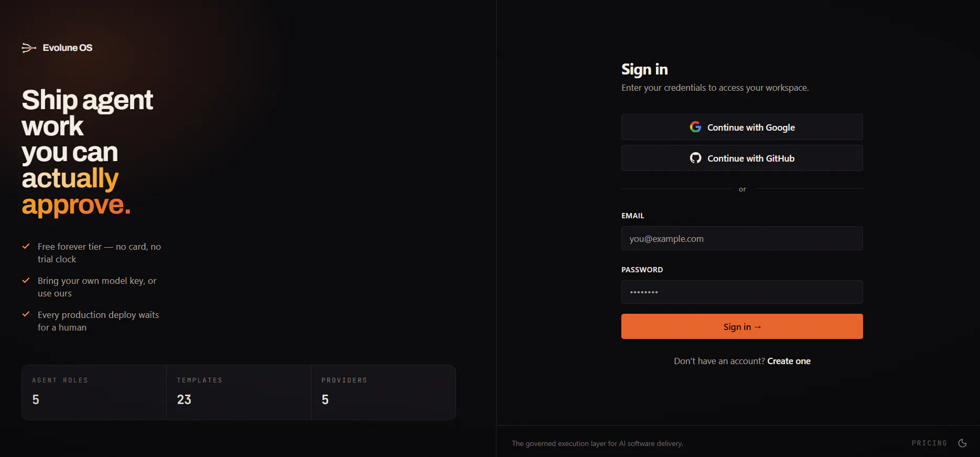Submit the orange Sign in button
980x457 pixels.
742,326
